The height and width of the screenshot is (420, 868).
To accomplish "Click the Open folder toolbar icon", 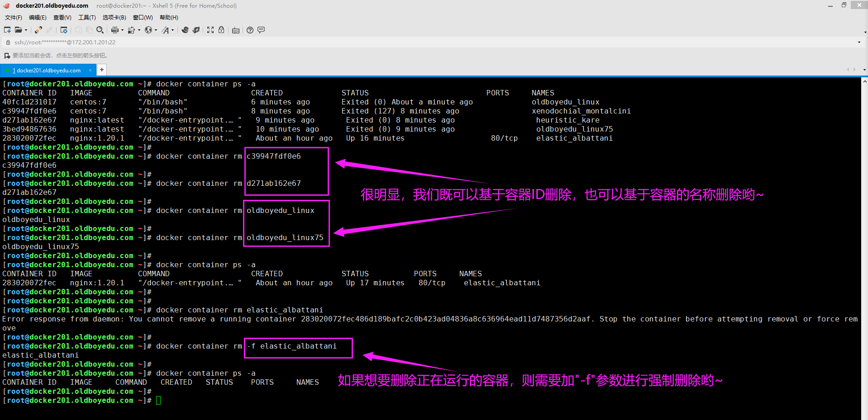I will point(18,30).
